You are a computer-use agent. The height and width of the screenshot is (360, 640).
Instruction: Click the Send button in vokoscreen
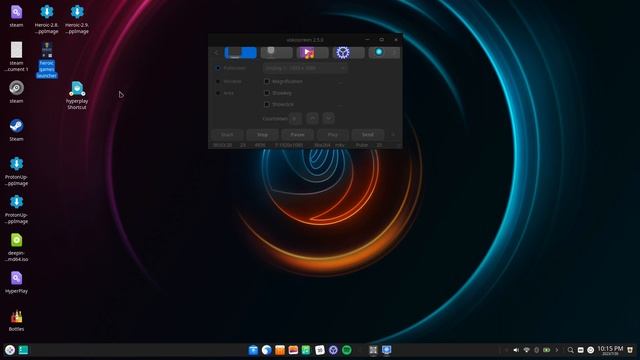[x=368, y=135]
